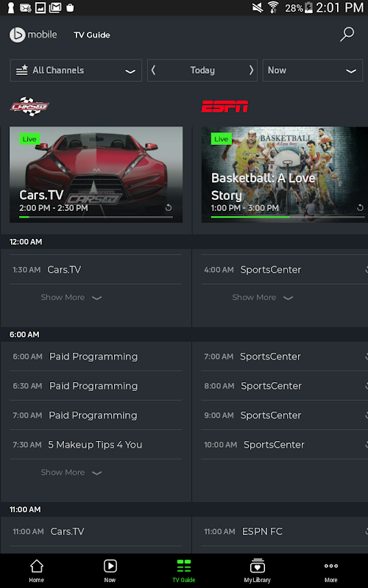Expand Show More under 1:30 AM Cars.TV
Viewport: 368px width, 588px height.
pyautogui.click(x=71, y=298)
